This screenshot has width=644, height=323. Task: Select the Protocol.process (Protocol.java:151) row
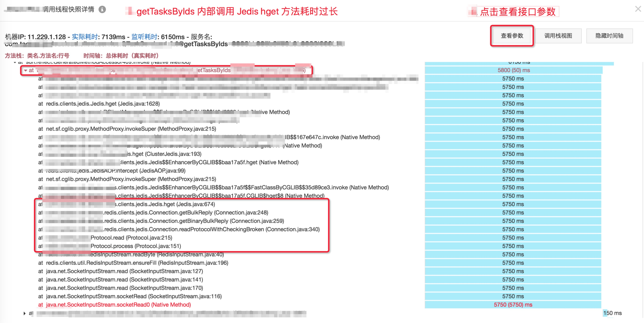click(x=109, y=246)
